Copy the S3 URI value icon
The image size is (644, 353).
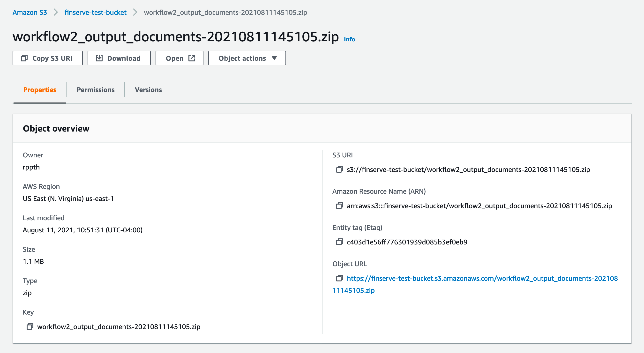click(339, 169)
